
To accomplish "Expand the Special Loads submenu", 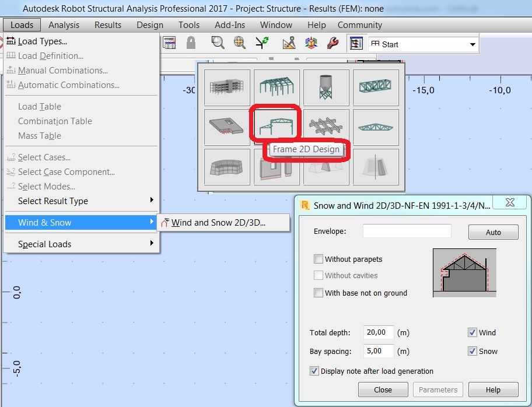I will pyautogui.click(x=82, y=244).
